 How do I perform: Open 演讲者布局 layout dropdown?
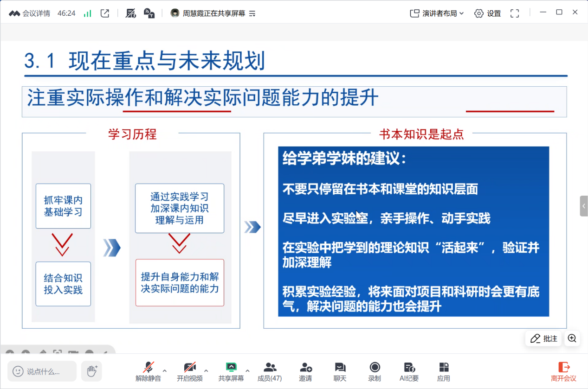437,13
